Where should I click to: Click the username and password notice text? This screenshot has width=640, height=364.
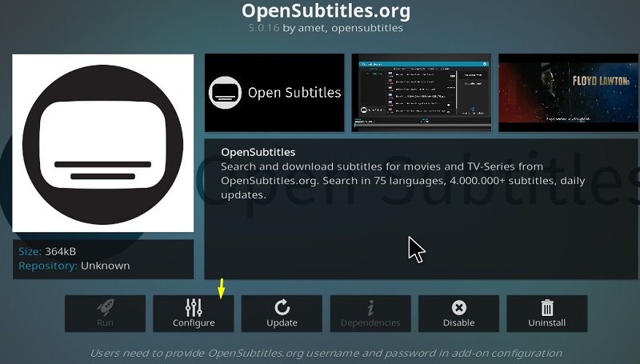coord(326,353)
